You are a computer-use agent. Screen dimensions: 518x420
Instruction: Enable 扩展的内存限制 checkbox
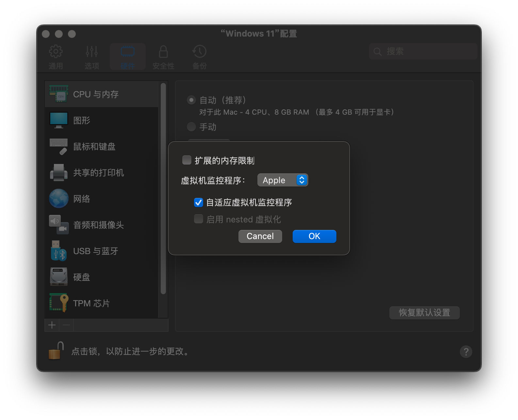click(187, 160)
